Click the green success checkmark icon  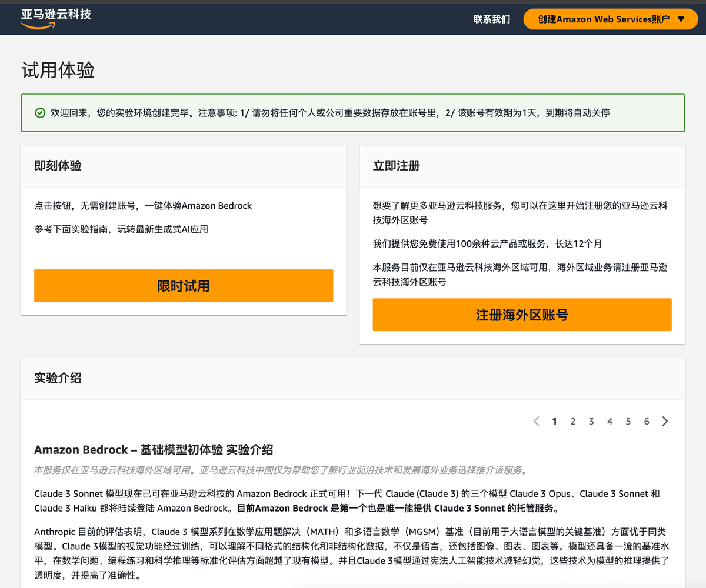tap(40, 113)
